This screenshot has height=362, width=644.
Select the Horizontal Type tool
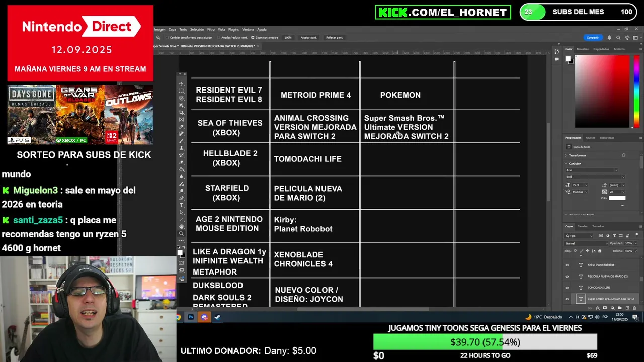pyautogui.click(x=181, y=205)
